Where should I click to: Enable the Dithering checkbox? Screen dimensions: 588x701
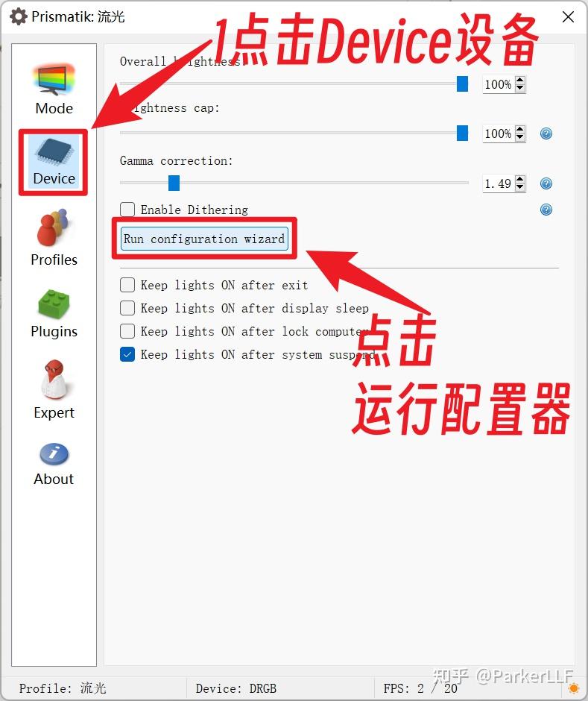(127, 210)
